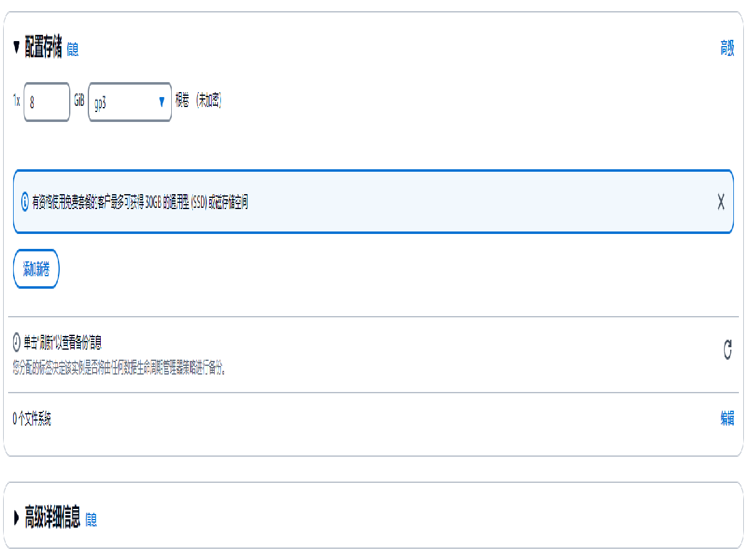Screen dimensions: 747x560
Task: Click the 高级 link in storage section
Action: (x=727, y=48)
